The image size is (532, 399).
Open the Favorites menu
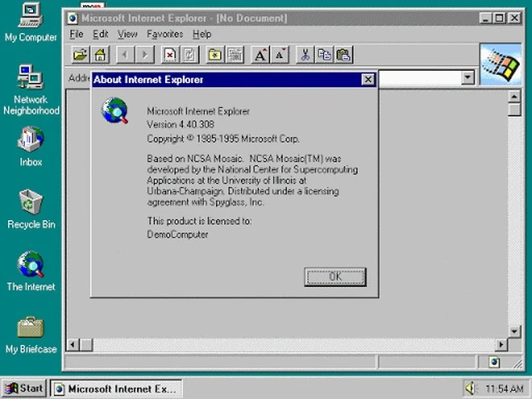(165, 35)
